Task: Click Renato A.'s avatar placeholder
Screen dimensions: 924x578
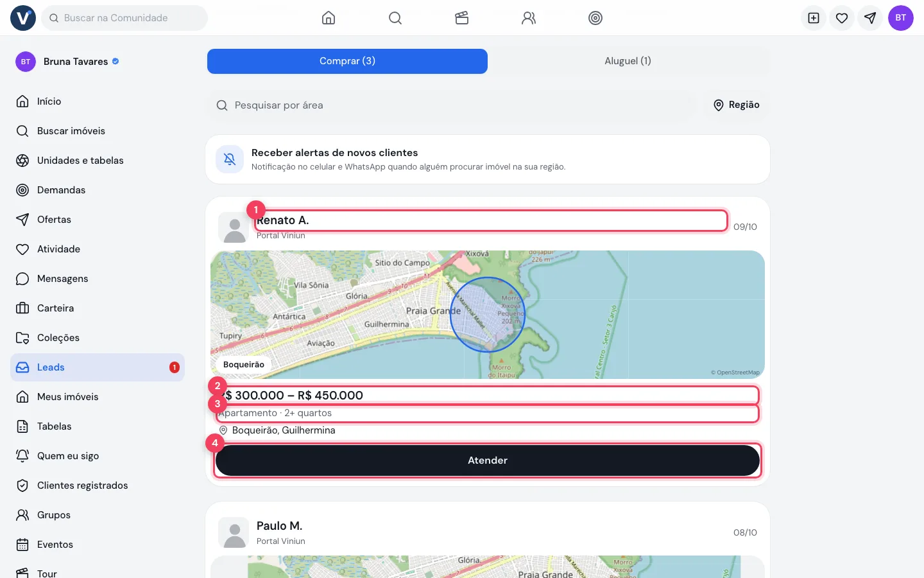Action: tap(234, 227)
